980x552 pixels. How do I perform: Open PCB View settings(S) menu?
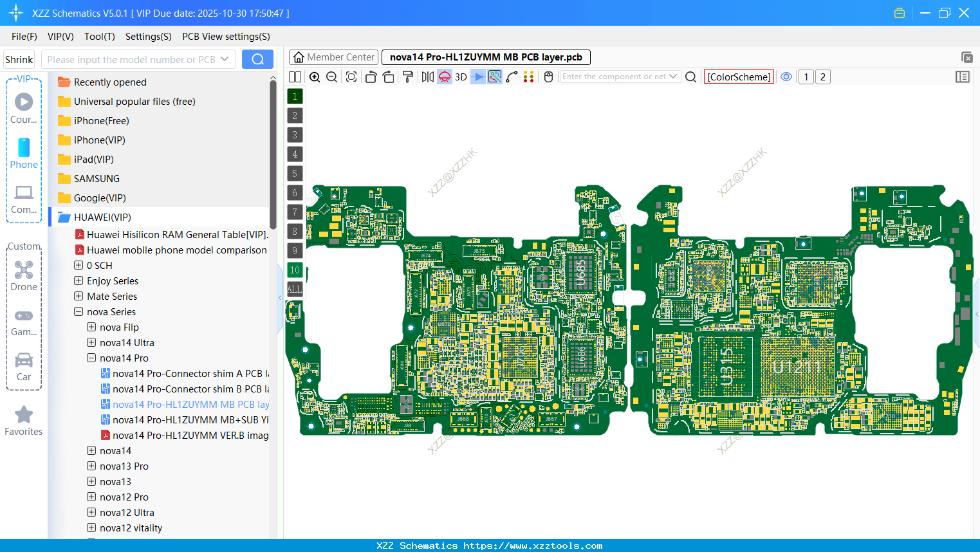click(x=226, y=37)
